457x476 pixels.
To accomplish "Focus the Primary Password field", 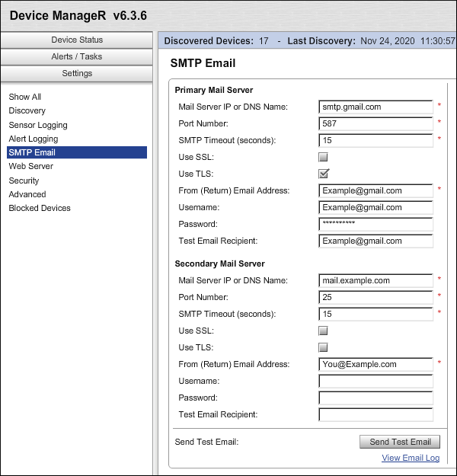I will click(x=376, y=224).
